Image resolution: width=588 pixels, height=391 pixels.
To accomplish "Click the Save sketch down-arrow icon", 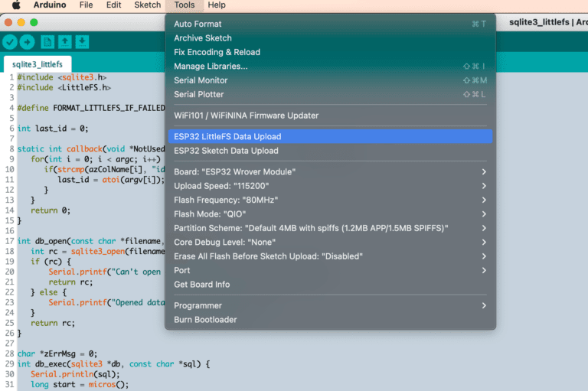I will click(82, 43).
